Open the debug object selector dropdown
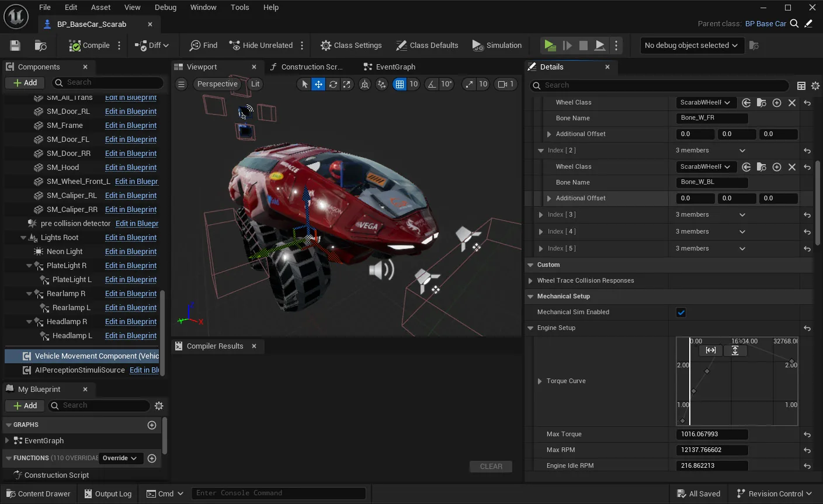The width and height of the screenshot is (823, 504). click(x=692, y=45)
